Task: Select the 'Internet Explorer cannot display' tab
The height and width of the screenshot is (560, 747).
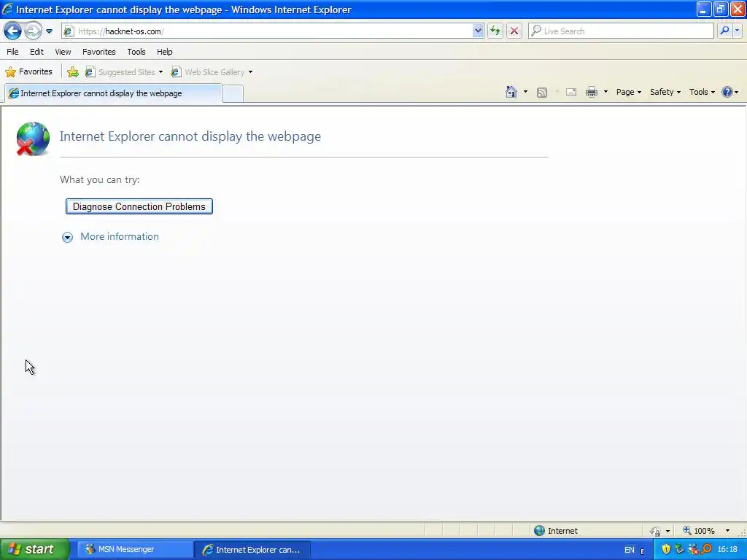Action: click(113, 93)
